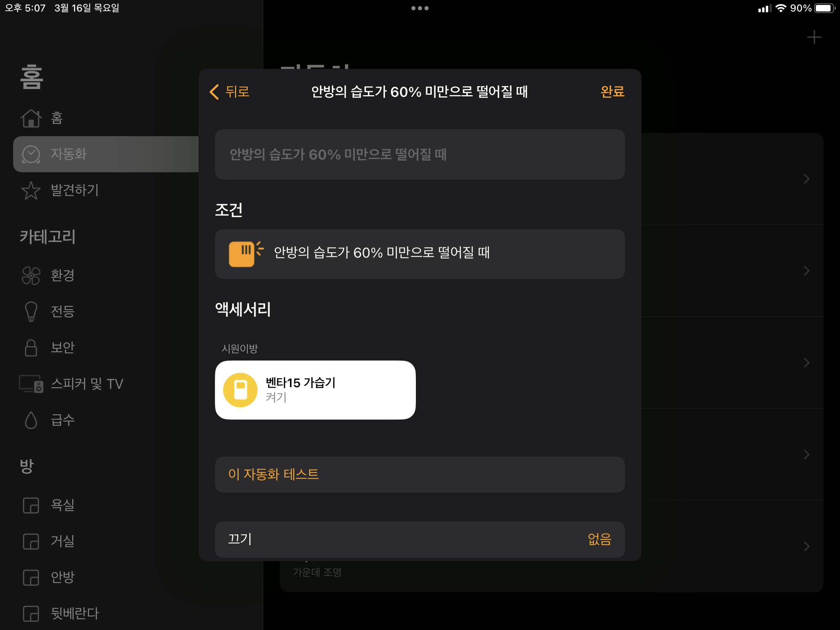The width and height of the screenshot is (840, 630).
Task: Open the 끄기 turn-off time setting
Action: (420, 539)
